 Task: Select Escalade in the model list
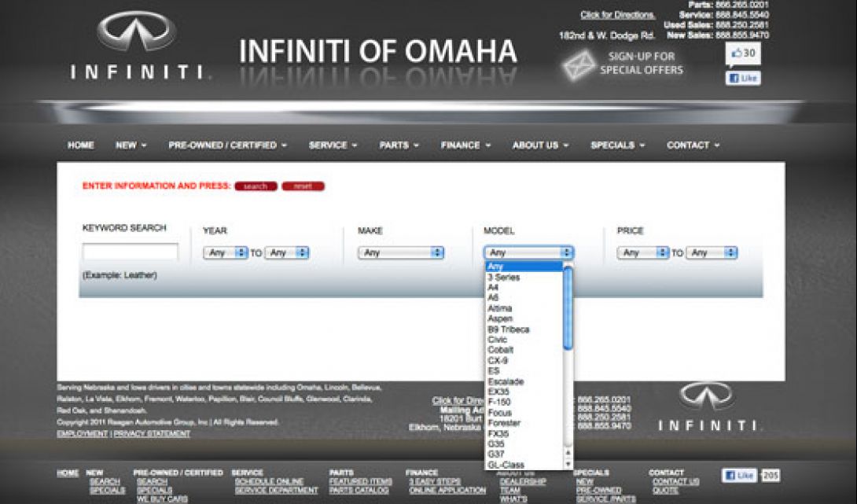[x=524, y=381]
